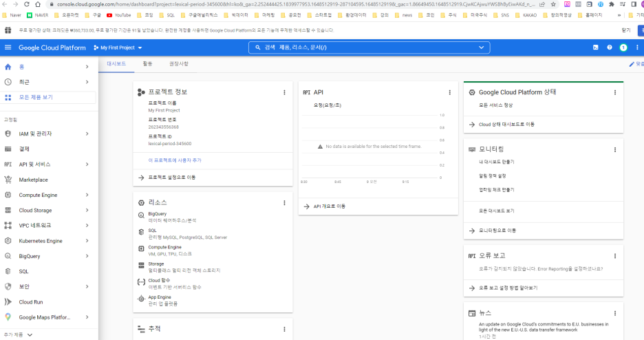This screenshot has width=644, height=340.
Task: Expand the search bar dropdown arrow
Action: [x=482, y=47]
